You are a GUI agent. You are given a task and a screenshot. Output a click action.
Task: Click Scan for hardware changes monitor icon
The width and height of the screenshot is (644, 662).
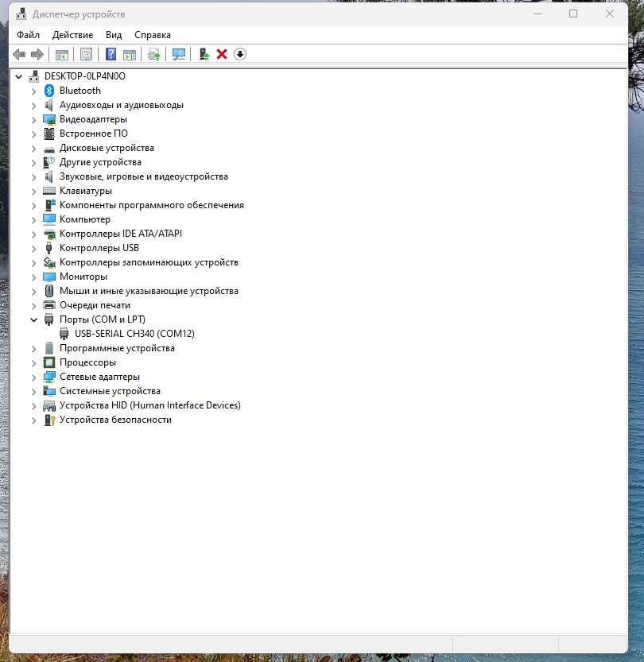(x=179, y=54)
